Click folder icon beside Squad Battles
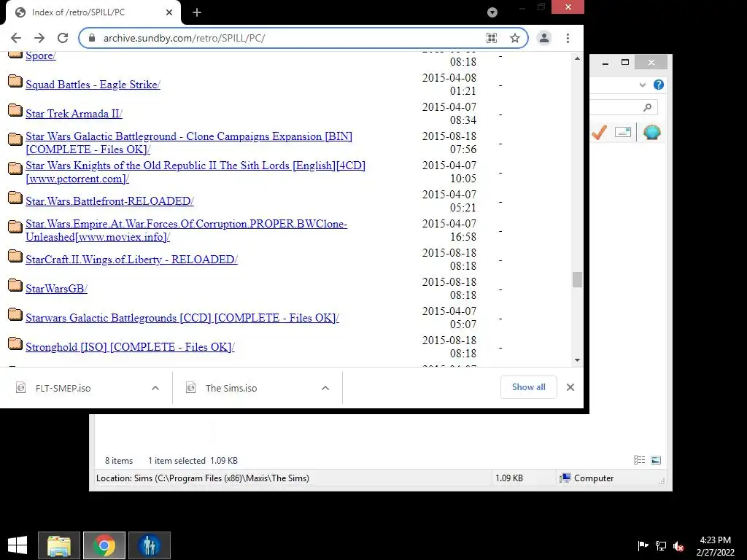 [x=15, y=82]
